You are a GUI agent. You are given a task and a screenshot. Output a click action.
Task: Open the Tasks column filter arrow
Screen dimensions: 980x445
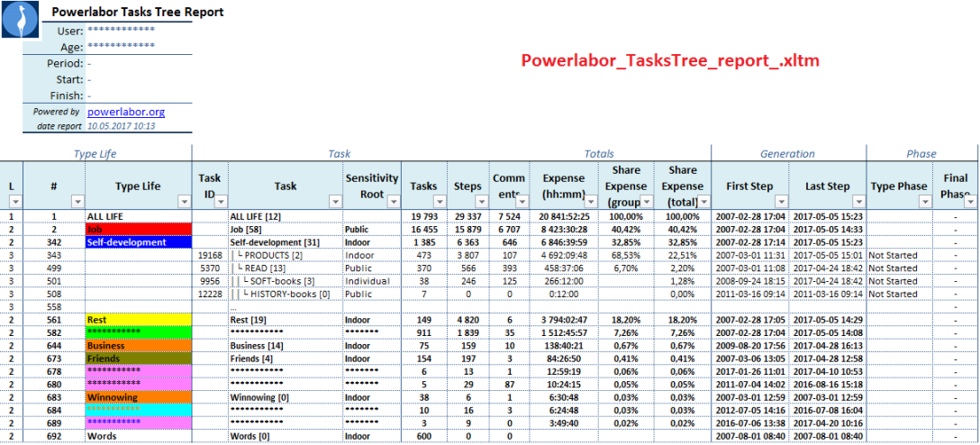point(440,202)
